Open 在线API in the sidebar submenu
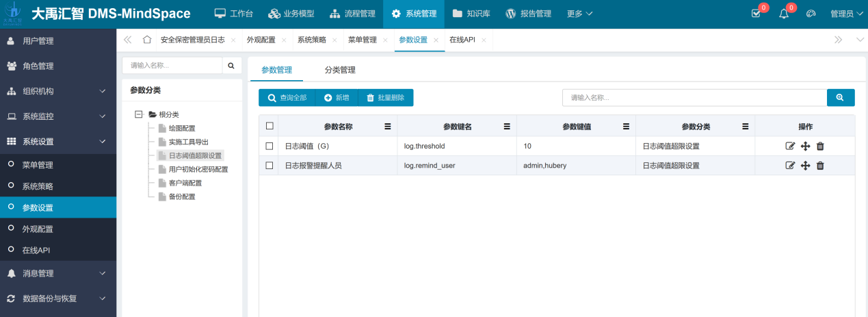Screen dimensions: 868x317 tap(58, 250)
